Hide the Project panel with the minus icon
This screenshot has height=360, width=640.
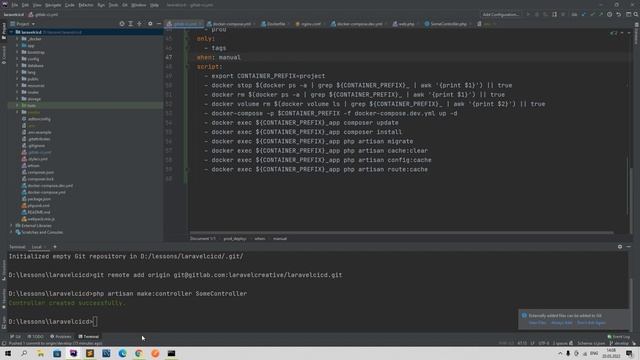coord(159,24)
